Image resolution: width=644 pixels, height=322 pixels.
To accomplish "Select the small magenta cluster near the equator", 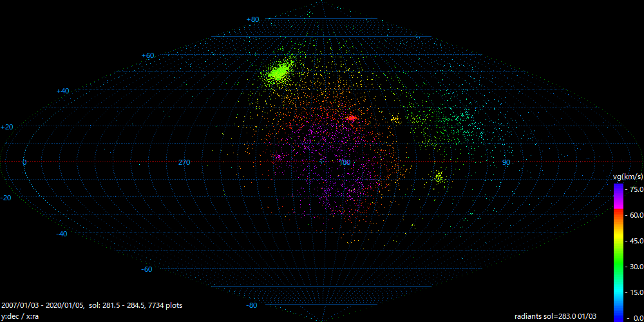I will (x=278, y=157).
